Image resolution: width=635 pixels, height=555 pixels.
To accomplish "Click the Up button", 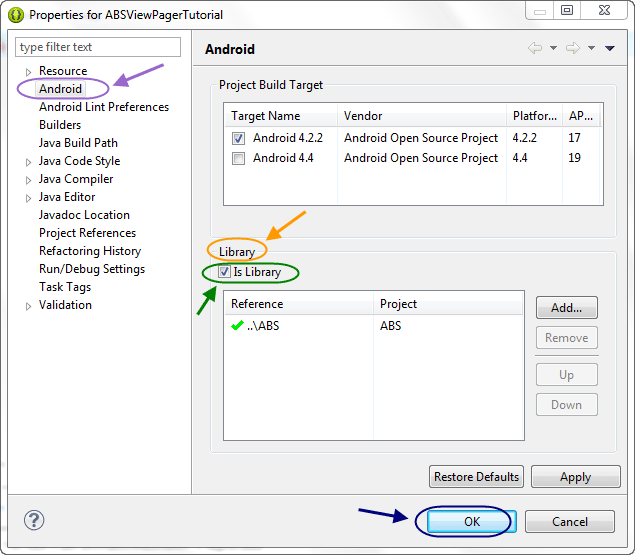I will pyautogui.click(x=567, y=375).
